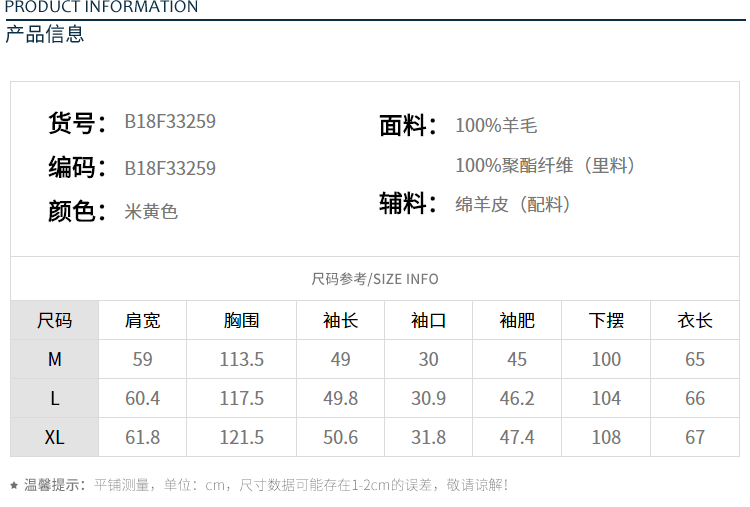Click the 尺码 column header

pos(55,320)
